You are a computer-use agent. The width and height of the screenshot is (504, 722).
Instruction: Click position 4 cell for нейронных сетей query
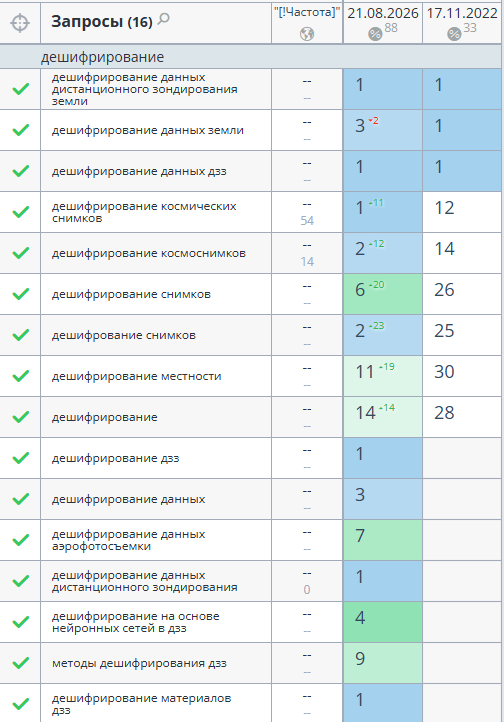(382, 622)
